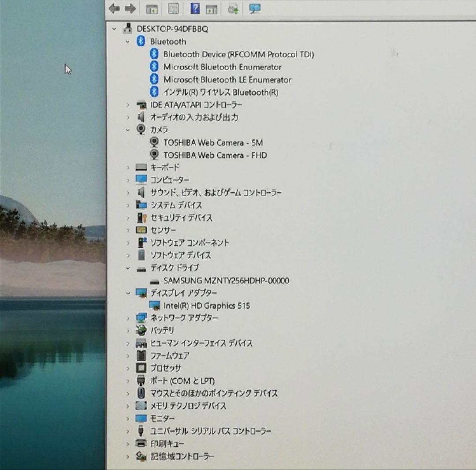Image resolution: width=476 pixels, height=470 pixels.
Task: Expand the ソフトウェア デバイス category
Action: coord(128,255)
